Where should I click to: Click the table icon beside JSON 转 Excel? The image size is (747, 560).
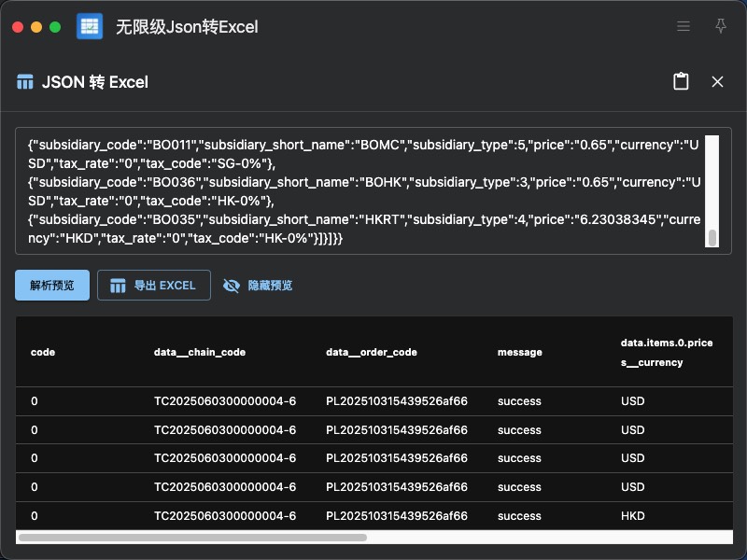pyautogui.click(x=25, y=82)
